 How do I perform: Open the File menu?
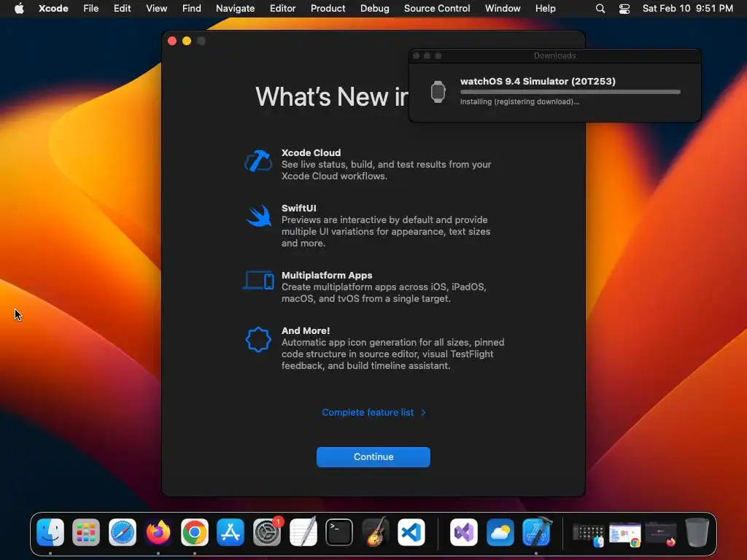[91, 9]
